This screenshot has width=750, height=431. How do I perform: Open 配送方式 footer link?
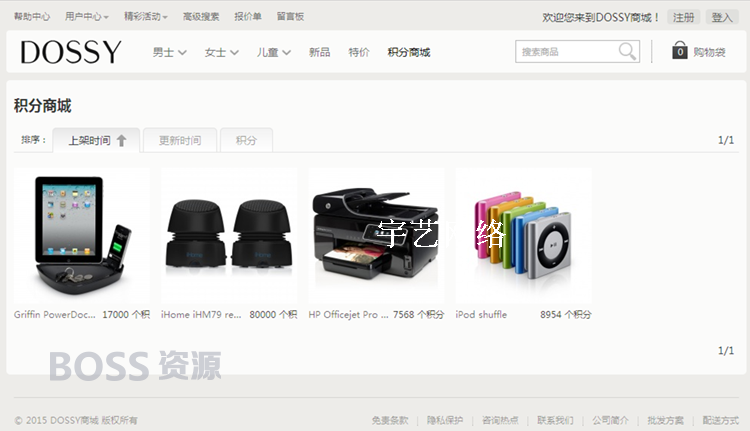click(x=720, y=420)
